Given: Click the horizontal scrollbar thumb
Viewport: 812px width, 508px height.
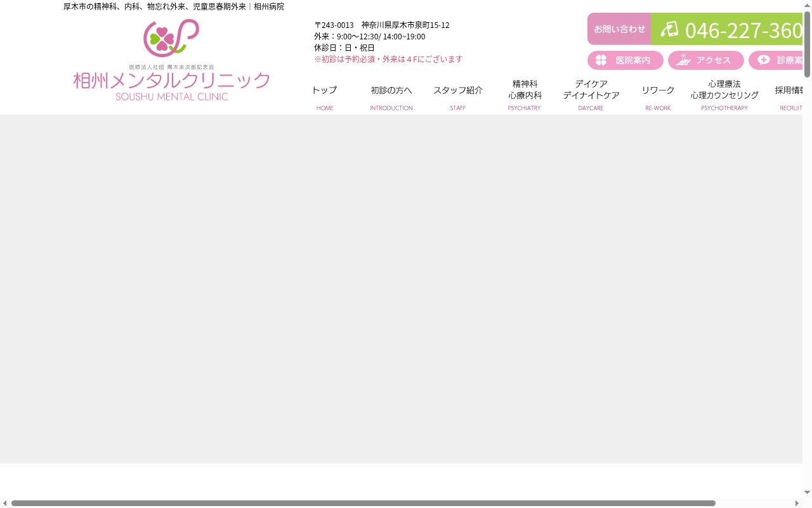Looking at the screenshot, I should pyautogui.click(x=363, y=503).
